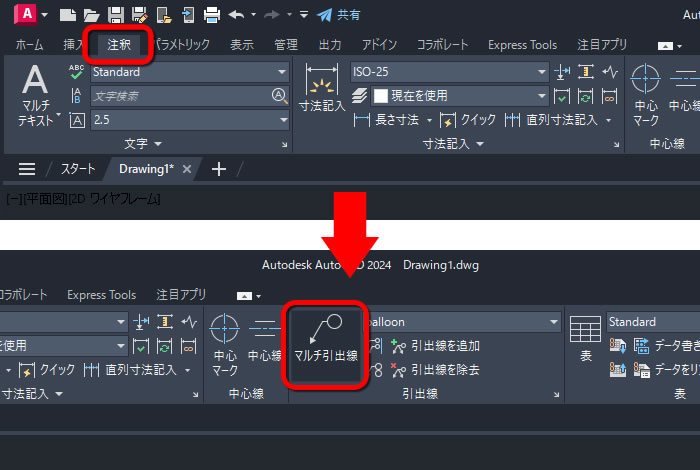Switch to the 管理 ribbon tab
Image resolution: width=700 pixels, height=470 pixels.
click(x=286, y=45)
